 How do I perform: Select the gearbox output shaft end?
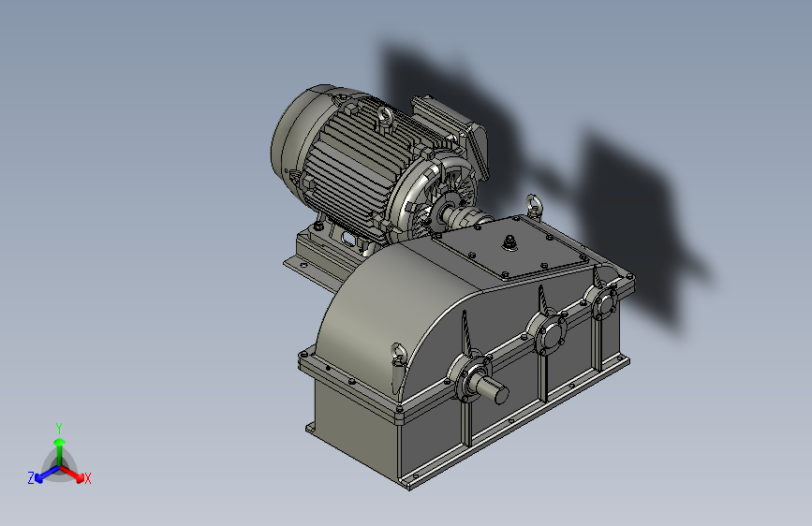494,391
